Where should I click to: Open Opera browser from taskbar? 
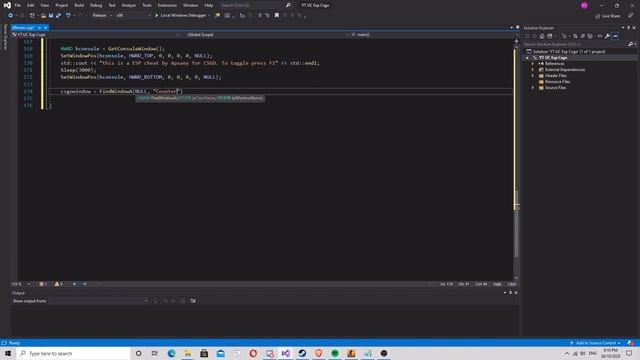point(253,353)
